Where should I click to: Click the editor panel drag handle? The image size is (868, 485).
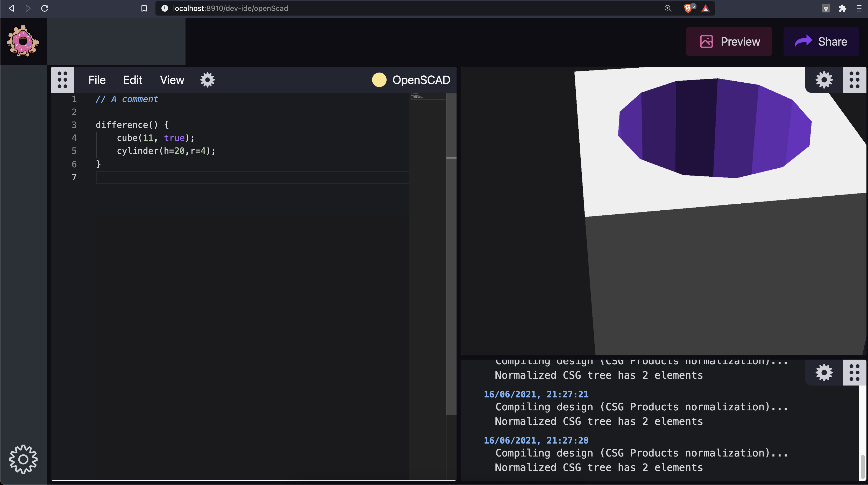pyautogui.click(x=62, y=80)
